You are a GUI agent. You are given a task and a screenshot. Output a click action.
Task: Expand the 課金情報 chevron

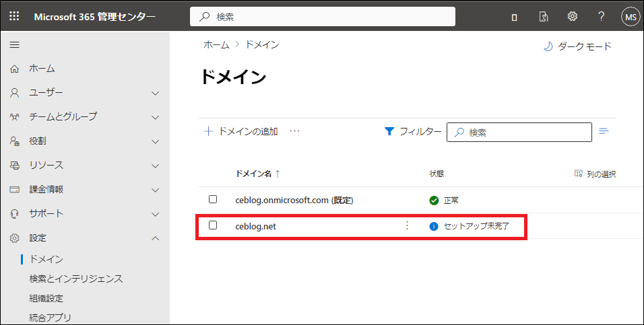155,190
